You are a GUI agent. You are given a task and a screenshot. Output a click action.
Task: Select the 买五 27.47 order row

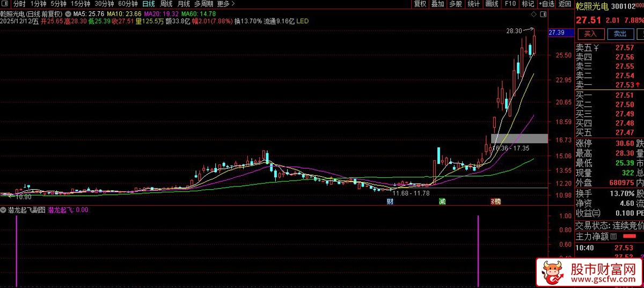(x=609, y=132)
